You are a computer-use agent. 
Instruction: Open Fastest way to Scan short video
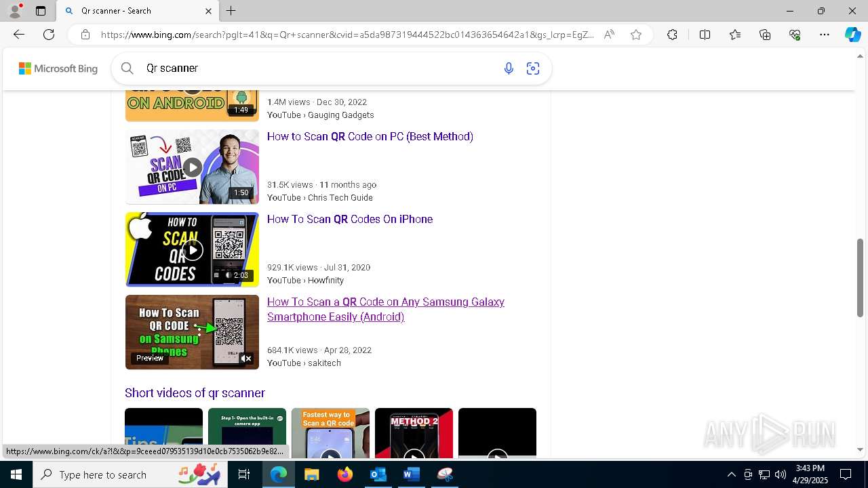[330, 432]
